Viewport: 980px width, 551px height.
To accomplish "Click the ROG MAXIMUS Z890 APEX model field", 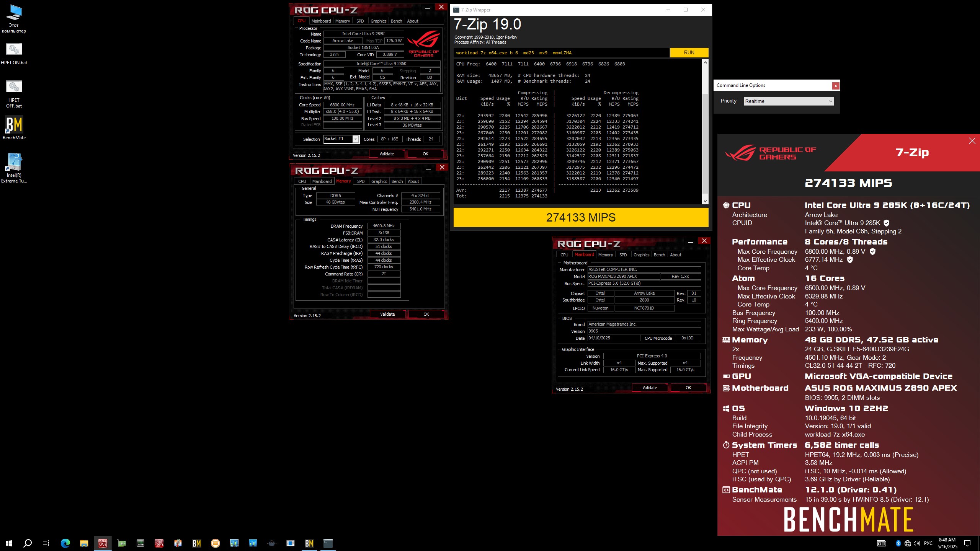I will tap(624, 276).
